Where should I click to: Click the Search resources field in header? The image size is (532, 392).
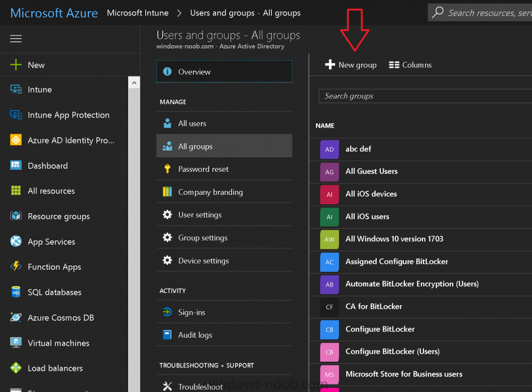click(480, 13)
